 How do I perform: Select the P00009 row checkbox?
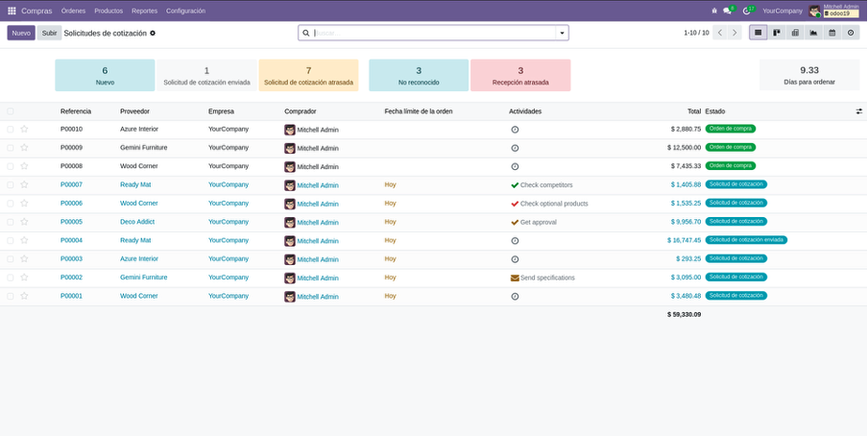[x=11, y=148]
